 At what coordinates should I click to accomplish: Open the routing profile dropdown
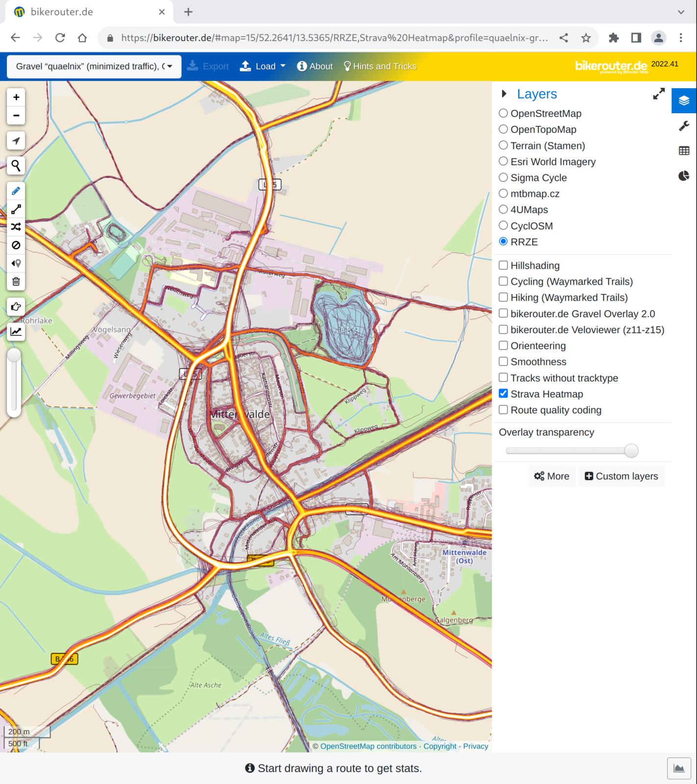[x=94, y=66]
